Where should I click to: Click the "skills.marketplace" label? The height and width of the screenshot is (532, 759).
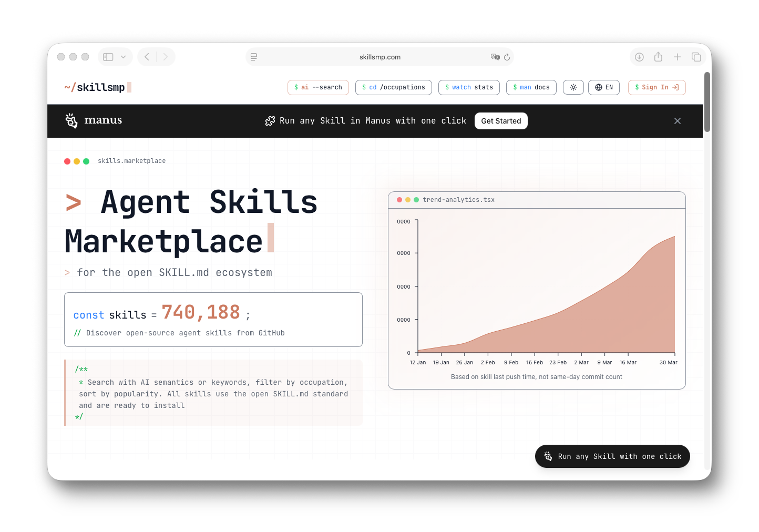(131, 161)
